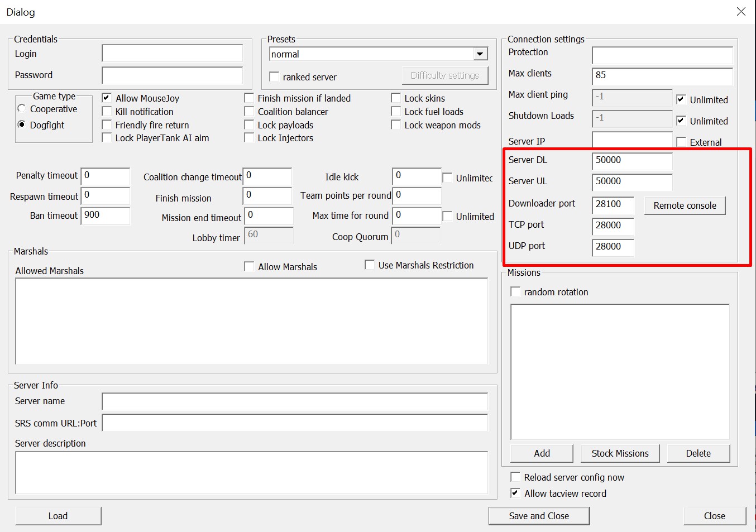Click Stock Missions button
The image size is (756, 532).
(x=620, y=453)
